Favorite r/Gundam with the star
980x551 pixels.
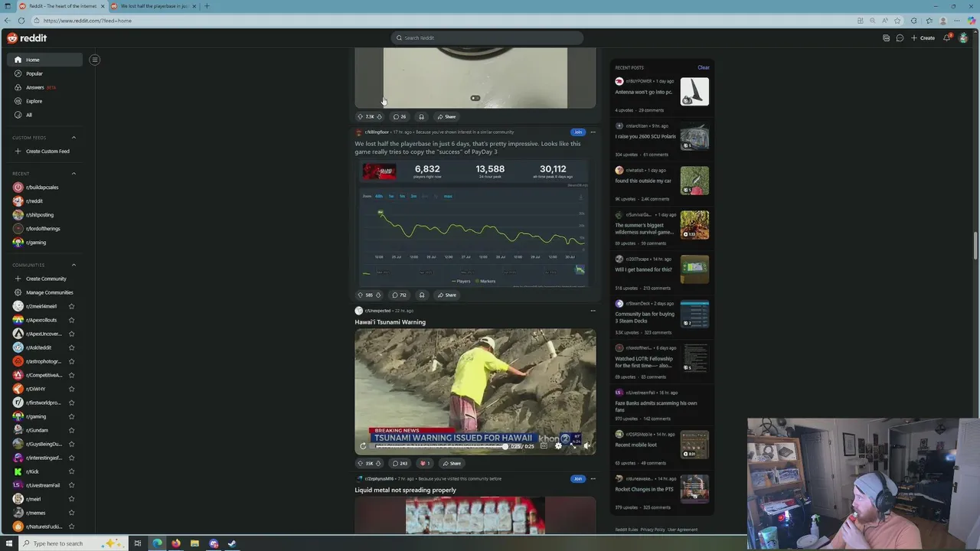pyautogui.click(x=71, y=430)
